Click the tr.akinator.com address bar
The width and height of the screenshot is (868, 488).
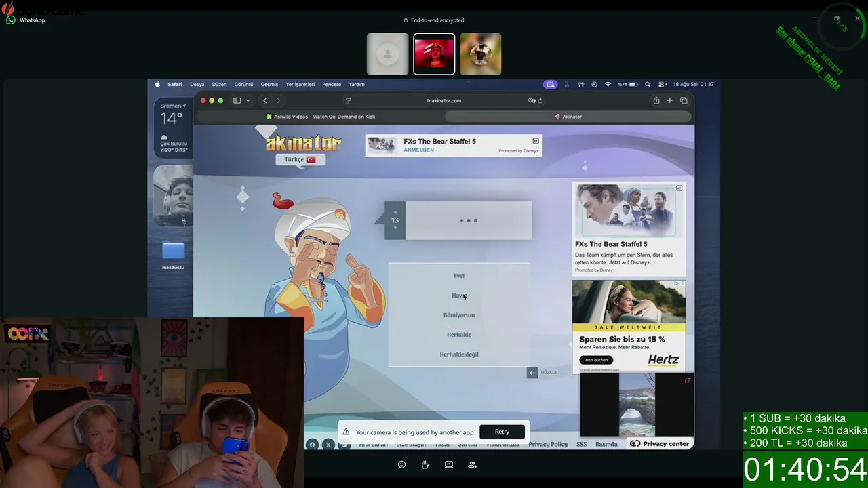(444, 100)
